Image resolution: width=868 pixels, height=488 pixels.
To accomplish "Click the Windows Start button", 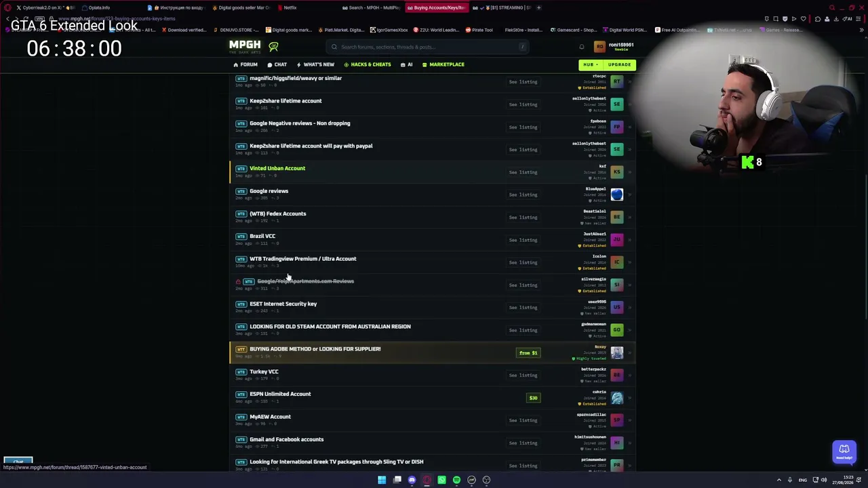I will coord(382,480).
